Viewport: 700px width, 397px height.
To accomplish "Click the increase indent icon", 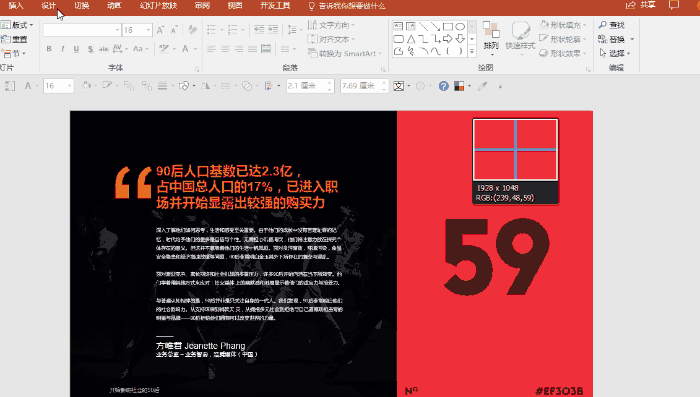I will (273, 30).
